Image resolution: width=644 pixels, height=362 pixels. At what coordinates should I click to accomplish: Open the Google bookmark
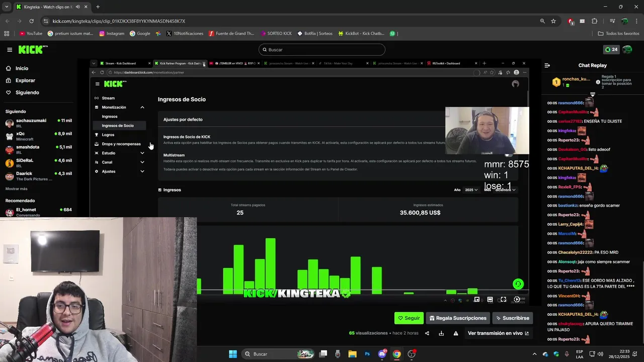140,34
